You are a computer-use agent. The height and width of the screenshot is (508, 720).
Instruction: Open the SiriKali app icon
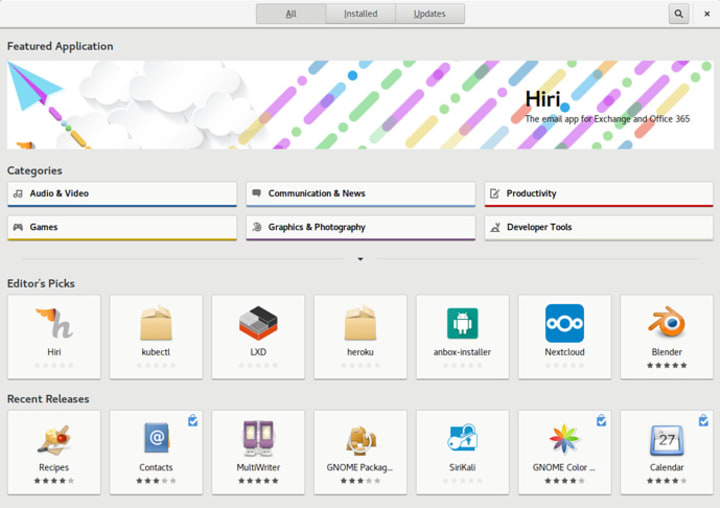pos(462,438)
